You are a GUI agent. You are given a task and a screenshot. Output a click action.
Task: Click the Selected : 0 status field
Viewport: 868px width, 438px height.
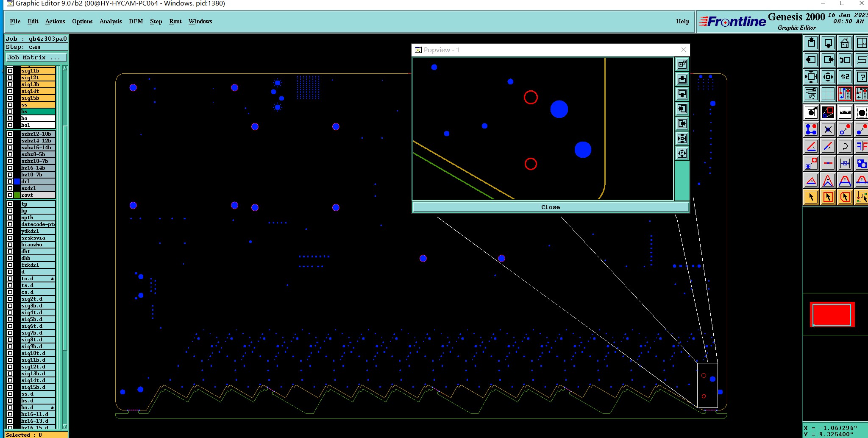coord(36,435)
